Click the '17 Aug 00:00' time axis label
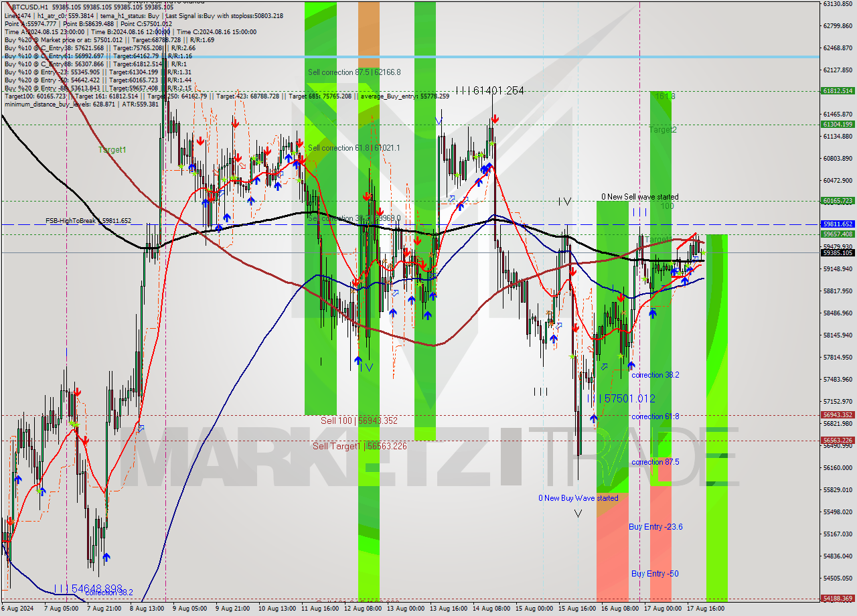857x616 pixels. [664, 609]
